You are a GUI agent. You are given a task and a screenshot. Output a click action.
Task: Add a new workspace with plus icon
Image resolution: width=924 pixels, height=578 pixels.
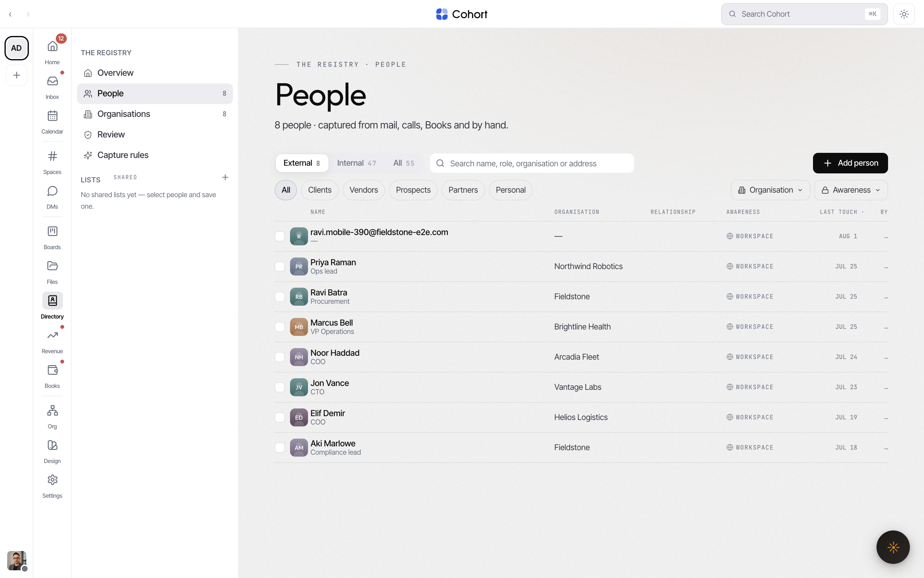16,75
